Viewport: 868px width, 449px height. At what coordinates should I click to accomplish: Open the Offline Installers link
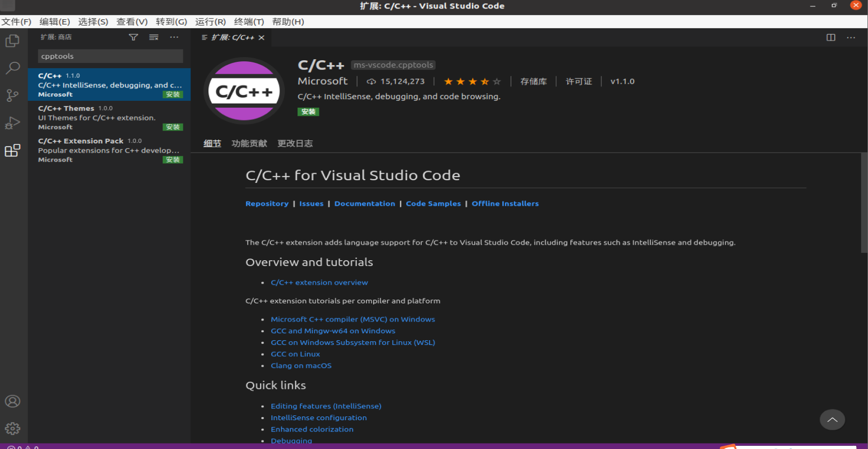point(505,204)
